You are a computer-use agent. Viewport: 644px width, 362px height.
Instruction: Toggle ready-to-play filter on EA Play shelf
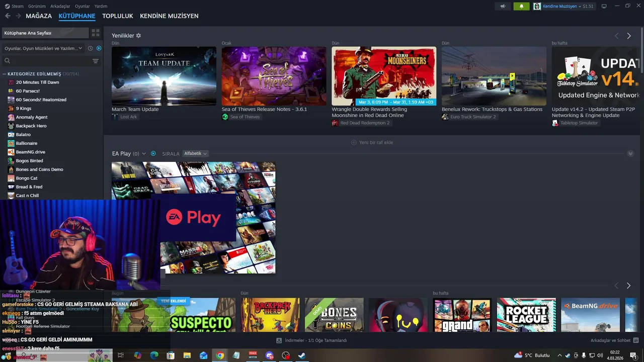tap(153, 153)
